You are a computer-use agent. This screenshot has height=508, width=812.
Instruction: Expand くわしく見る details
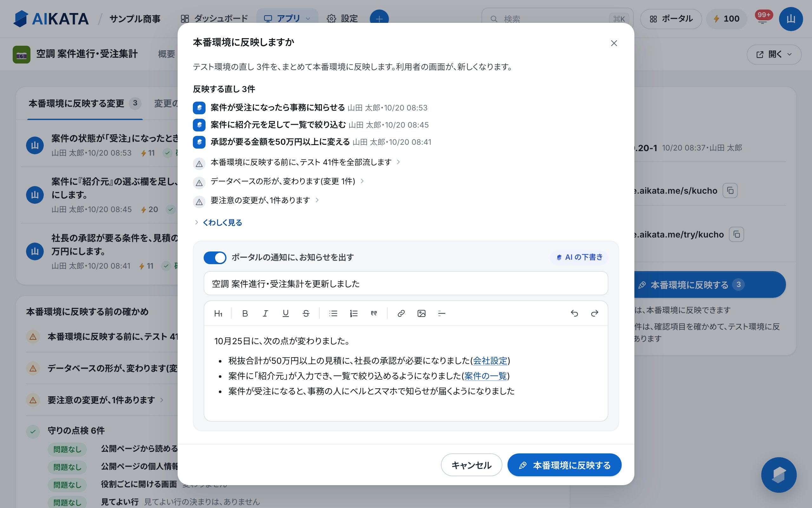219,223
